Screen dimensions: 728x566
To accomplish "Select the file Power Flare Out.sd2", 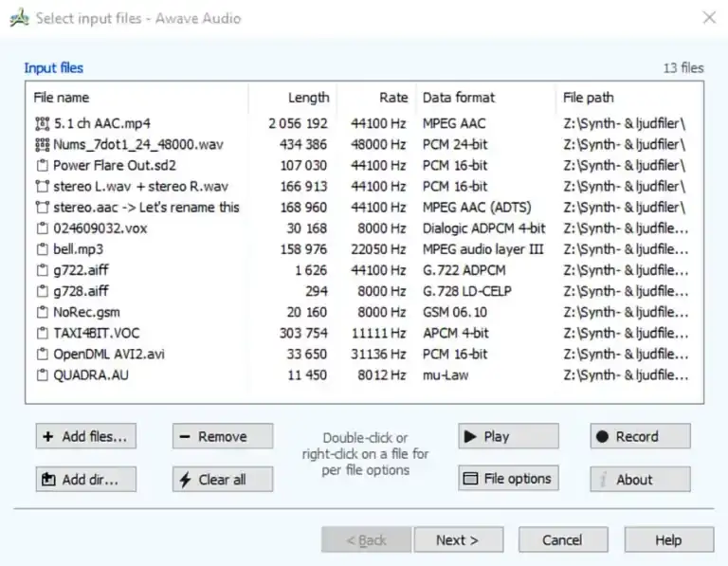I will tap(115, 165).
